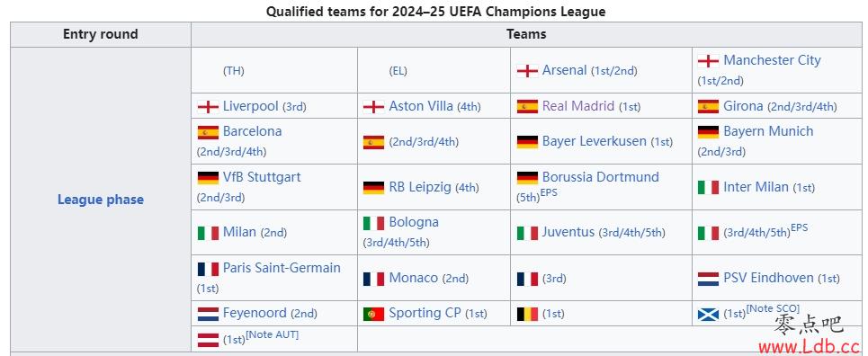
Task: Click the Austria flag with Note AUT
Action: pyautogui.click(x=208, y=340)
